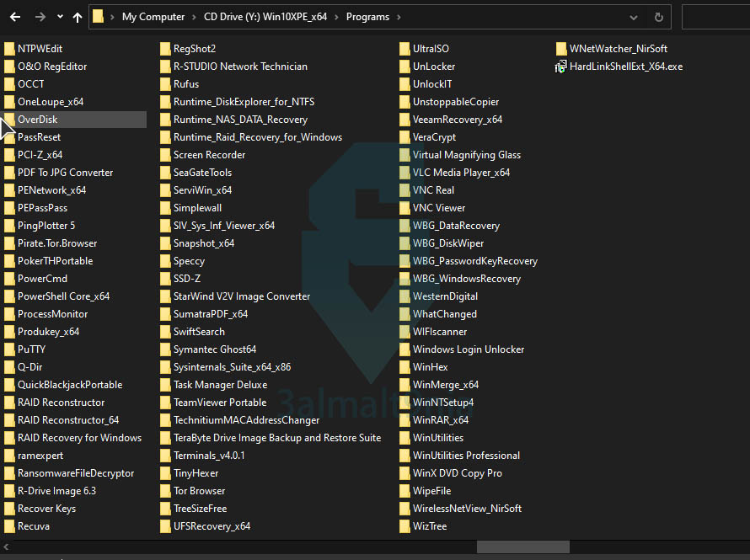Click the UltraISO folder icon

click(x=404, y=49)
